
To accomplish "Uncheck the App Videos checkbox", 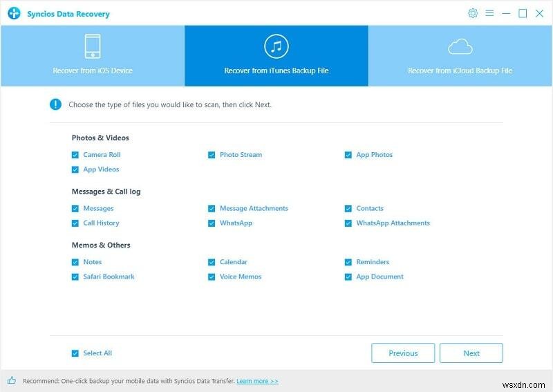I will click(75, 169).
